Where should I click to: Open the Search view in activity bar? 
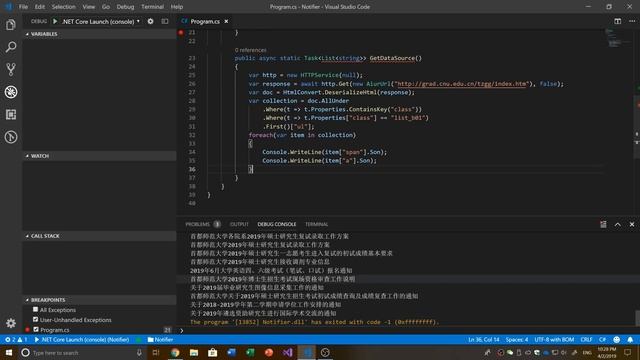11,47
